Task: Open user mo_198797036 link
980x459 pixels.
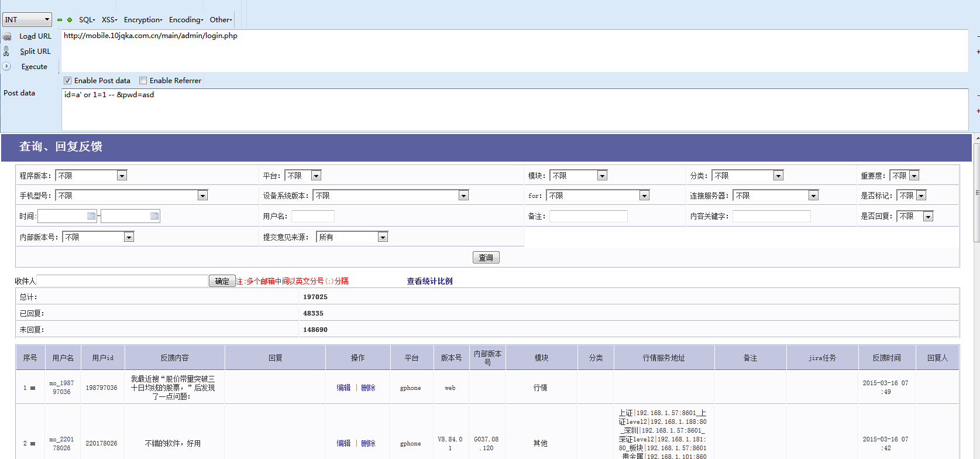Action: (61, 388)
